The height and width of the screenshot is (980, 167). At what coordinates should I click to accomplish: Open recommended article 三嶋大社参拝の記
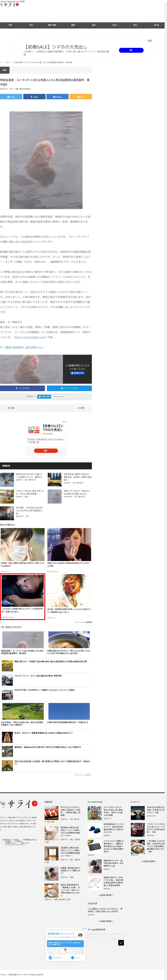(67, 722)
